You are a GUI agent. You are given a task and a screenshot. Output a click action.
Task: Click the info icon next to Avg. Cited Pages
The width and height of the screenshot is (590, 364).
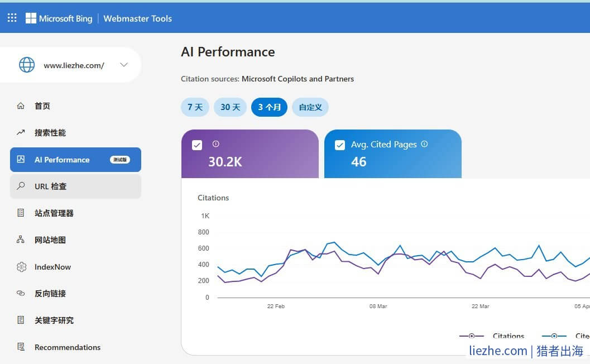424,144
